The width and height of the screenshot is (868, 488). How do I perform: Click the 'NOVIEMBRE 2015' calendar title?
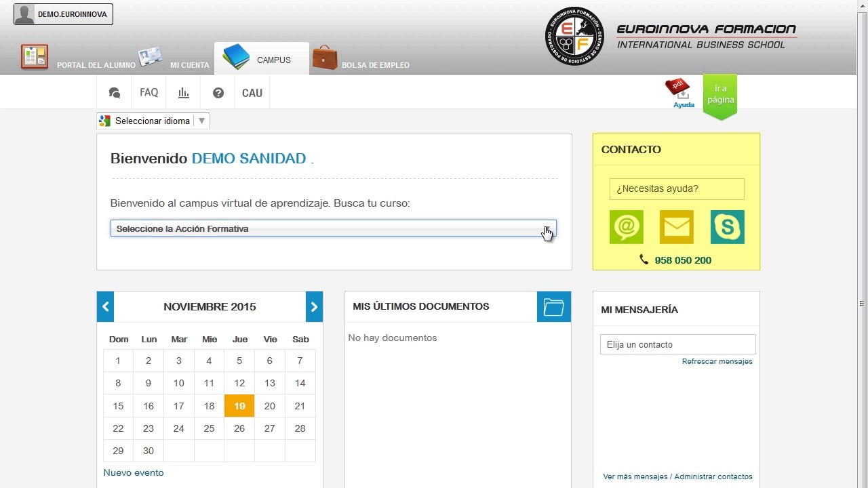click(210, 307)
